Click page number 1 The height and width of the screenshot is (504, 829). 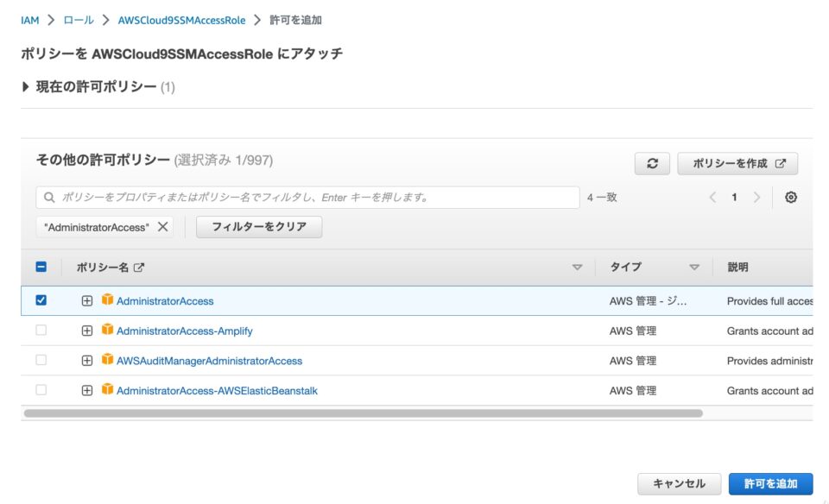[734, 198]
